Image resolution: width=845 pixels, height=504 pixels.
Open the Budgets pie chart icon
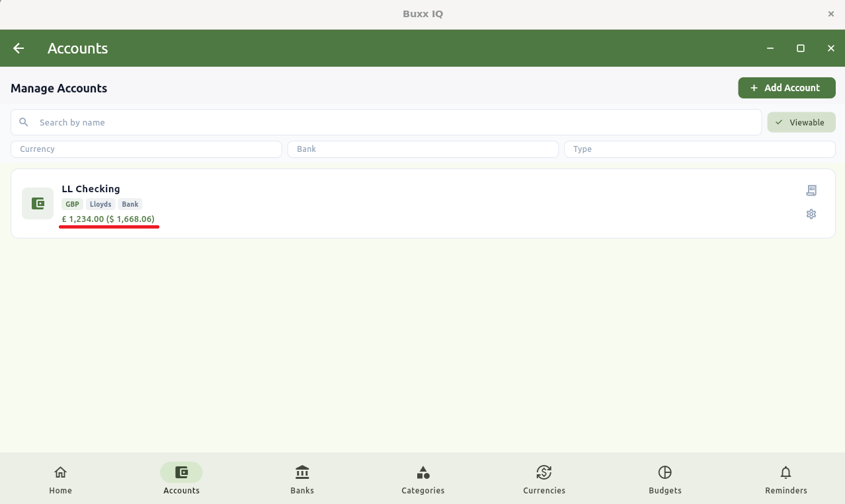665,472
